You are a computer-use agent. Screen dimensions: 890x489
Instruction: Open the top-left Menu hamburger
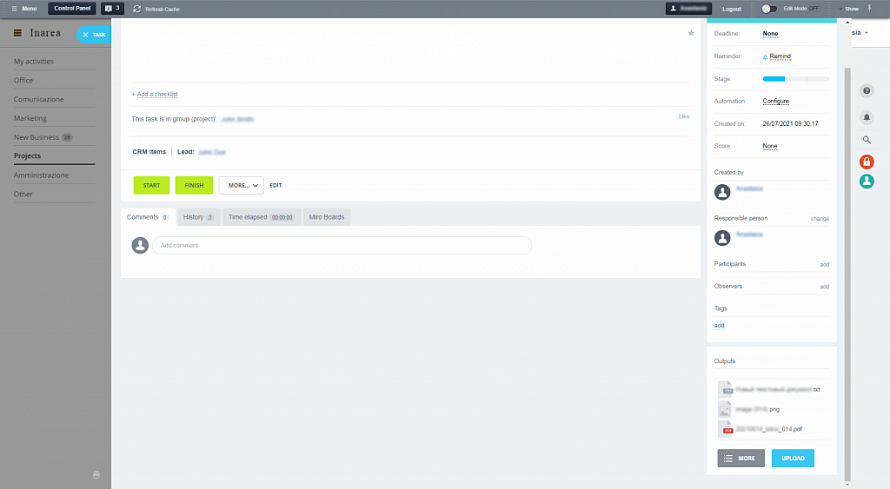pos(14,8)
